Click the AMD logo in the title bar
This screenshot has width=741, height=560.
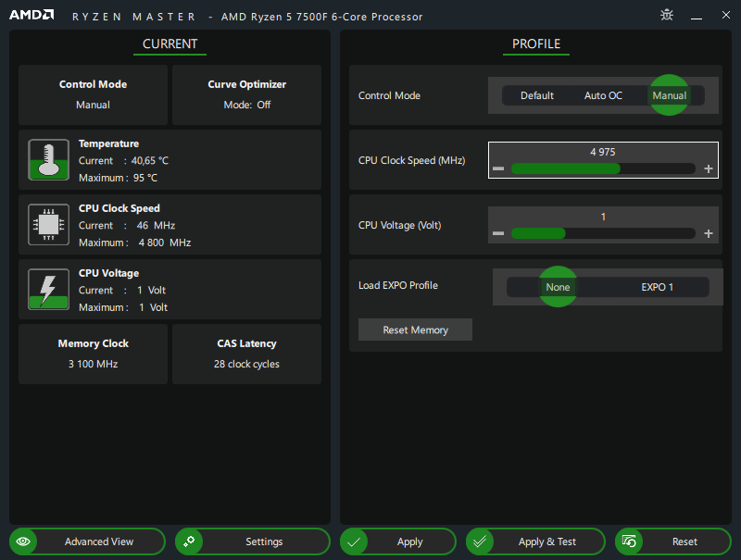pos(31,15)
